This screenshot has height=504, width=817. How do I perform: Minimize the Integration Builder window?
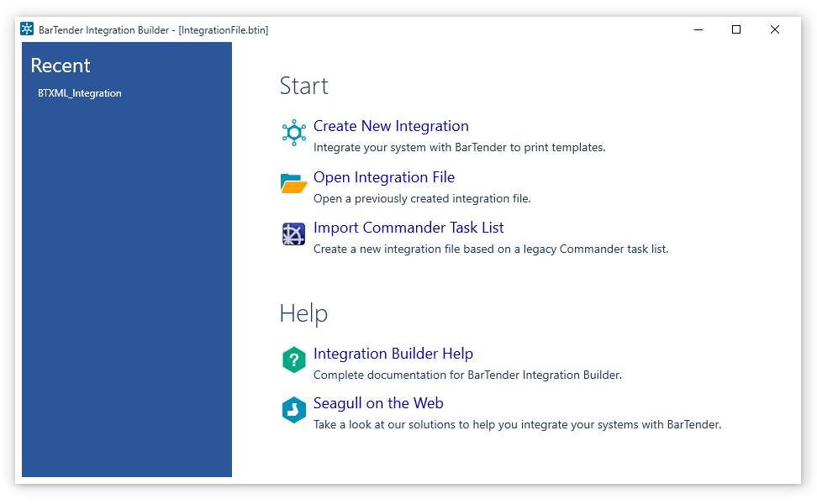coord(698,29)
